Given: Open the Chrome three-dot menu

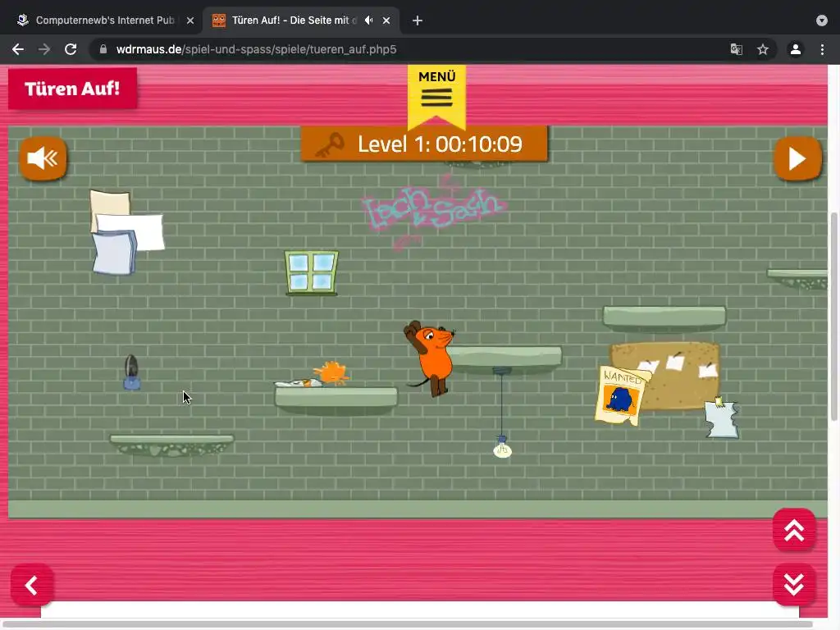Looking at the screenshot, I should coord(822,49).
